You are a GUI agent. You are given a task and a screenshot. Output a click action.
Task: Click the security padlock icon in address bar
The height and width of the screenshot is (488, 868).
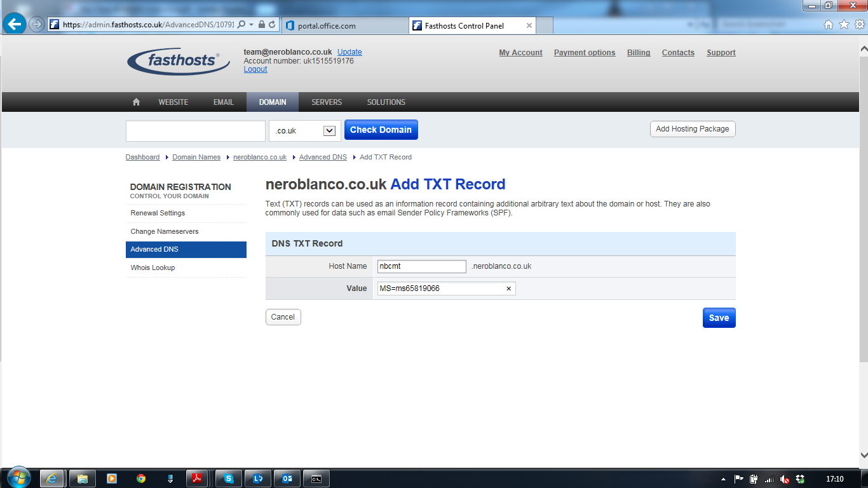pos(261,25)
